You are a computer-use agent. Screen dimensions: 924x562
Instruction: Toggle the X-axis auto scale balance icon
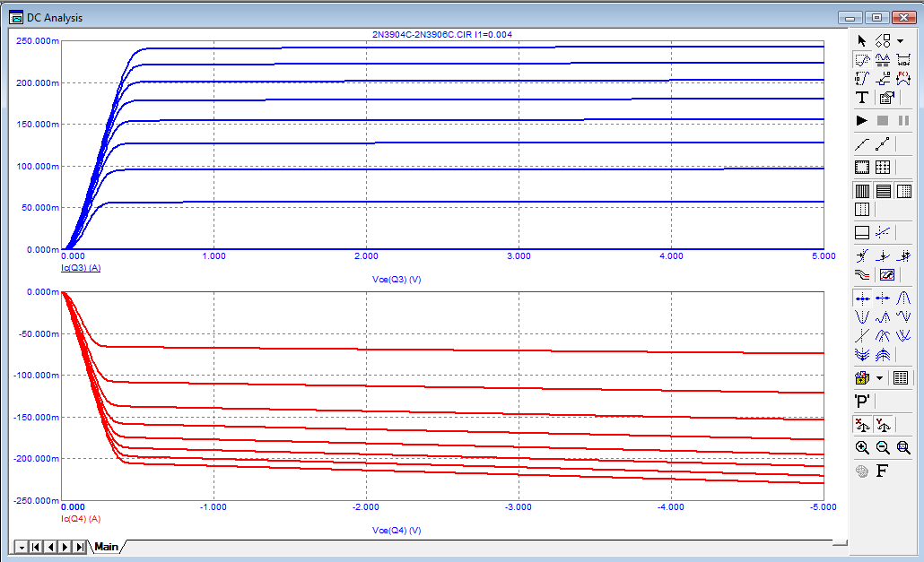coord(862,424)
